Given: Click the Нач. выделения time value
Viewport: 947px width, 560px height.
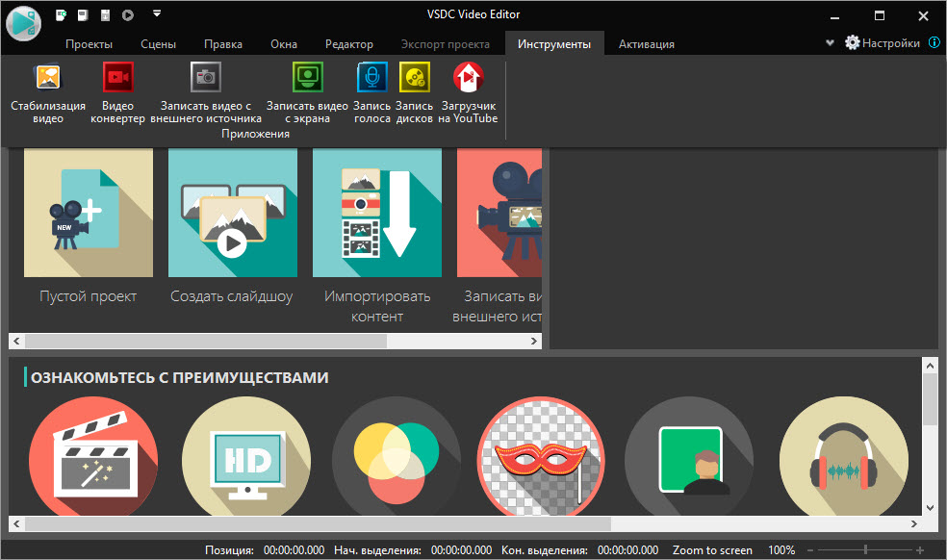Looking at the screenshot, I should pyautogui.click(x=461, y=550).
